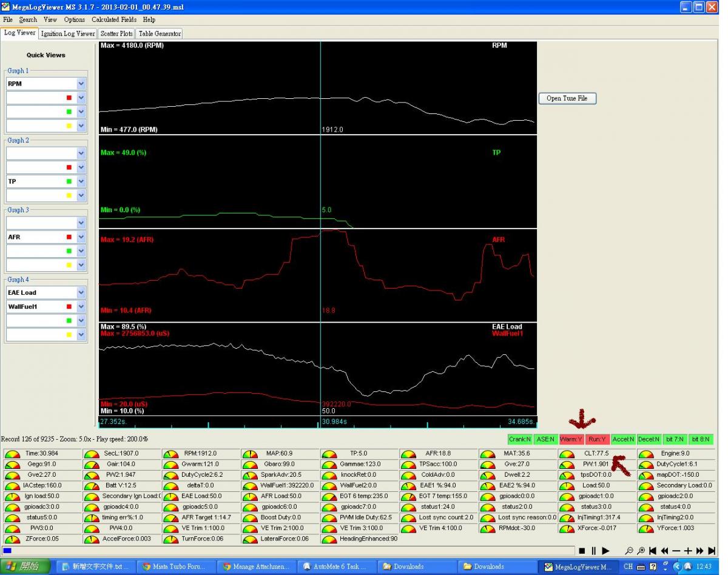Click the rewind double-arrow icon
This screenshot has height=575, width=728.
pos(664,551)
